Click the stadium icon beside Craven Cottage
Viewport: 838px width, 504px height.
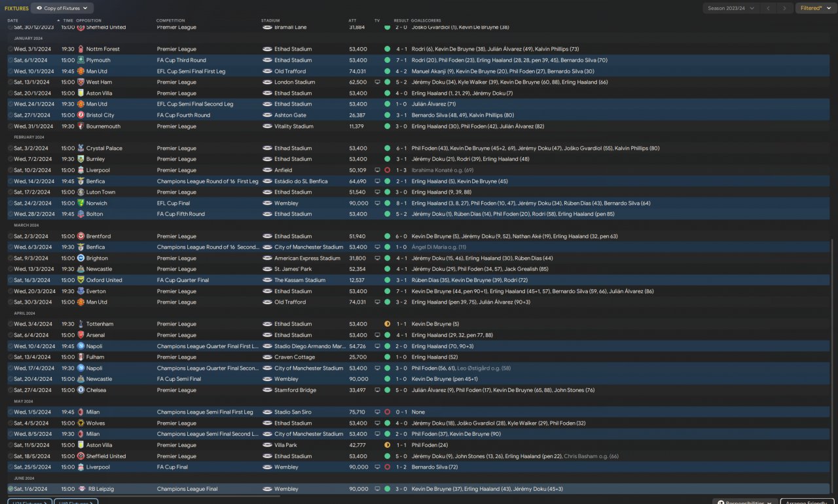[267, 357]
